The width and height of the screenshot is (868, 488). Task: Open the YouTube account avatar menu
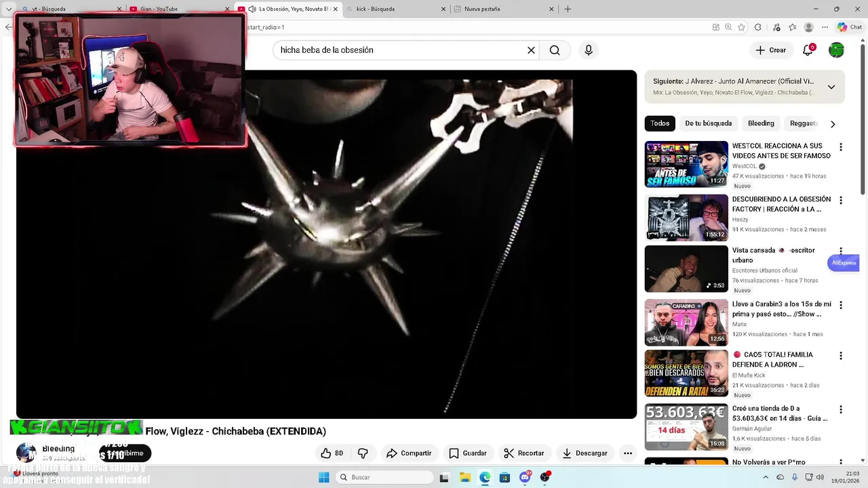pyautogui.click(x=837, y=50)
